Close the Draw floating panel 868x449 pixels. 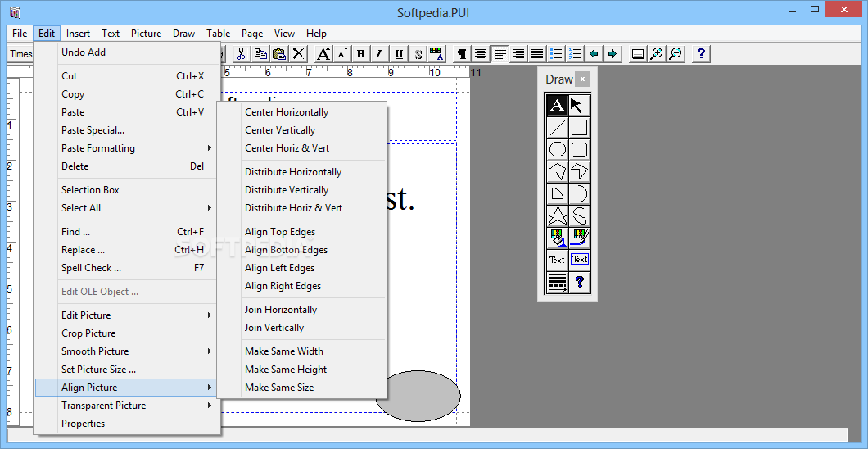(582, 79)
